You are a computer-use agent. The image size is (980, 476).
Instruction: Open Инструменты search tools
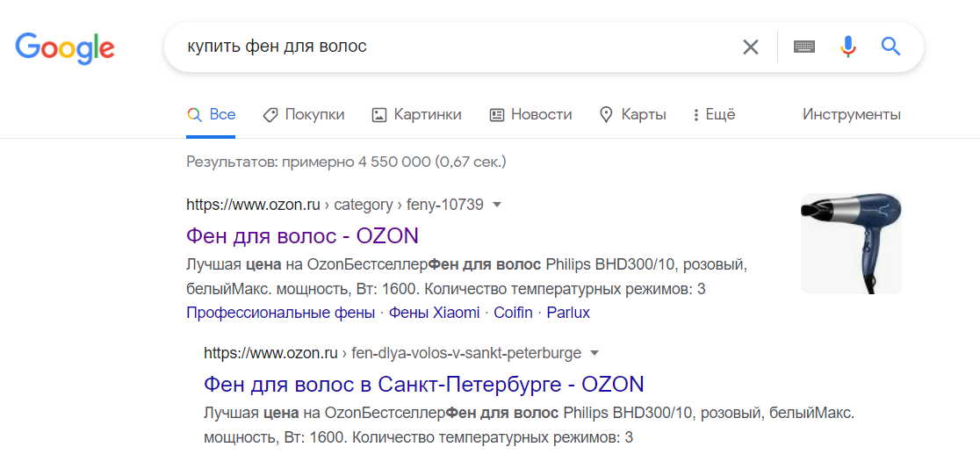pos(851,115)
